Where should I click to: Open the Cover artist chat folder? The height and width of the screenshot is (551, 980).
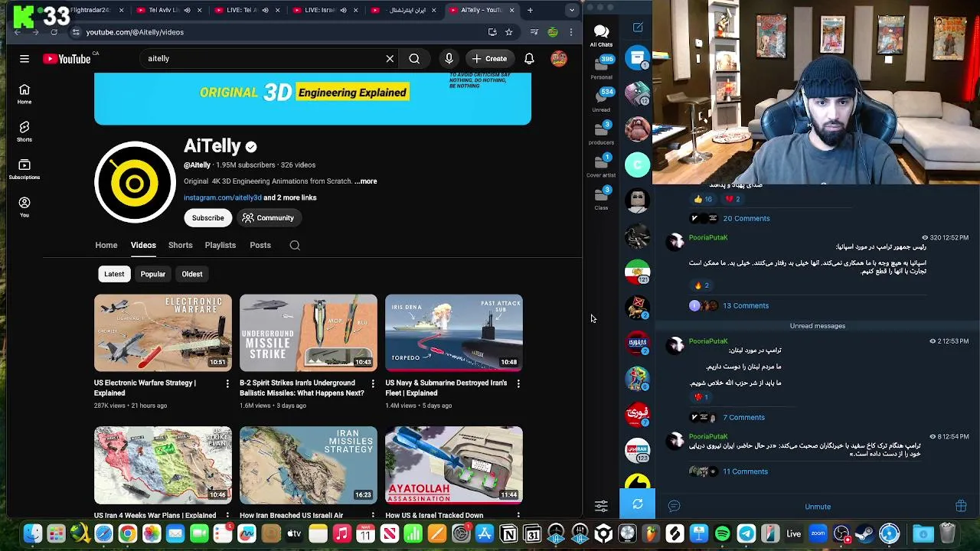[x=602, y=165]
